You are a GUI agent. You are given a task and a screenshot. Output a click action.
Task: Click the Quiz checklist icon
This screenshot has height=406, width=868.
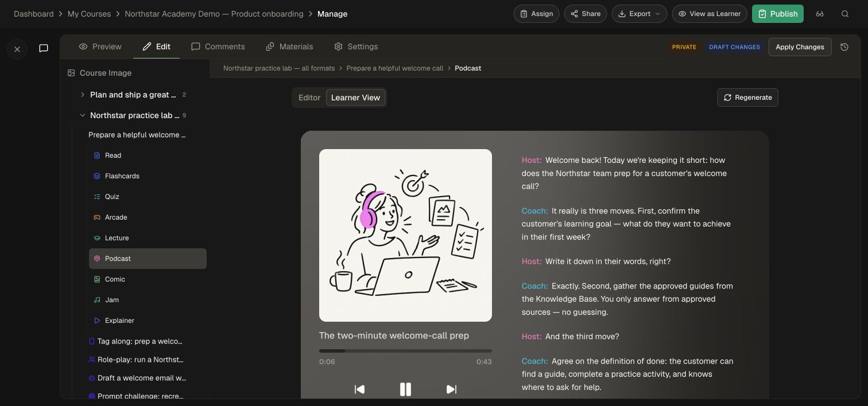[97, 197]
